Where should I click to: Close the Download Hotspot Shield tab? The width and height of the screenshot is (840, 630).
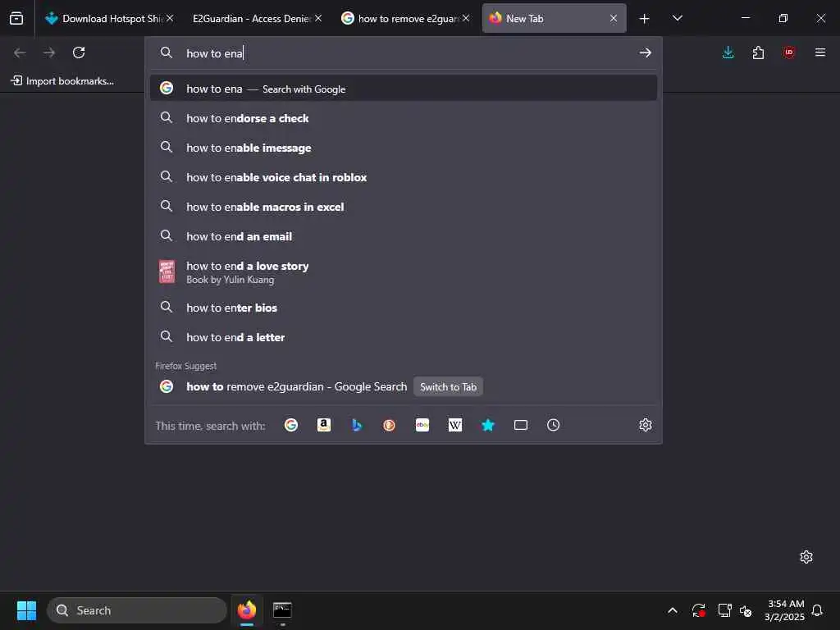tap(170, 18)
